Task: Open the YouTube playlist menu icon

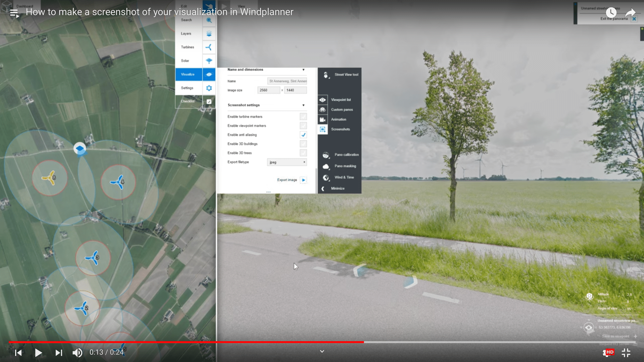Action: point(14,13)
